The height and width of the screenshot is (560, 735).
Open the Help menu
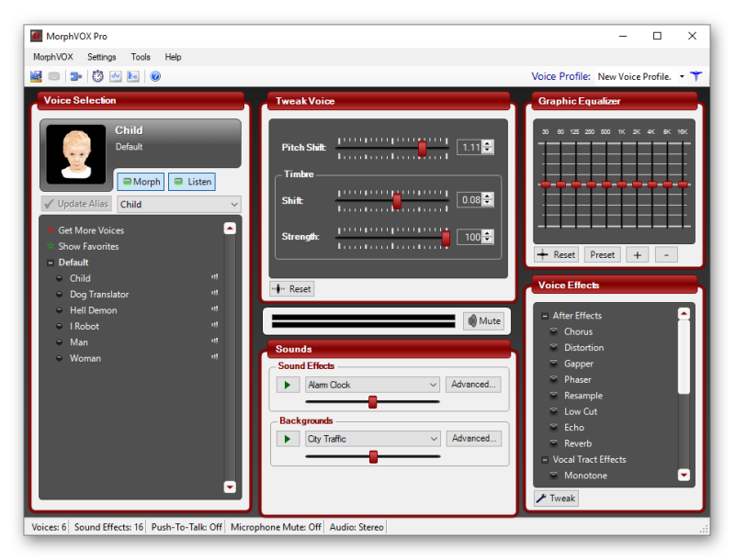173,57
